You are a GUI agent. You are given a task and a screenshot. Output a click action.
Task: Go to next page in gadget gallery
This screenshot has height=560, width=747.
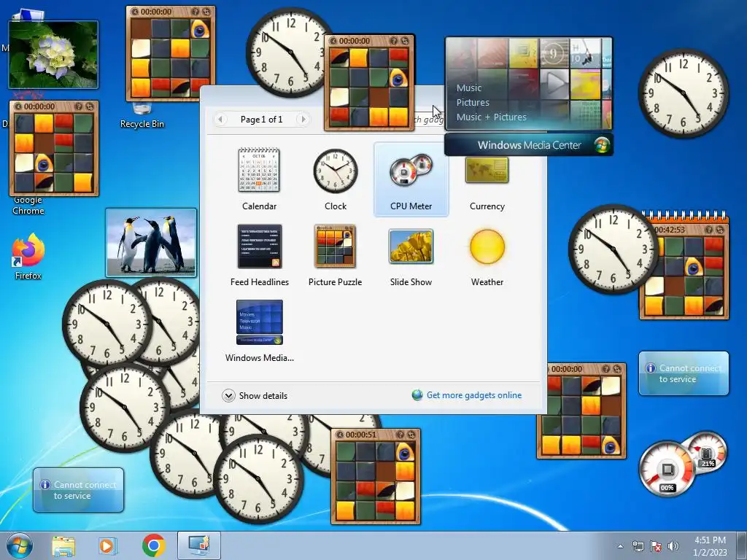pos(303,119)
